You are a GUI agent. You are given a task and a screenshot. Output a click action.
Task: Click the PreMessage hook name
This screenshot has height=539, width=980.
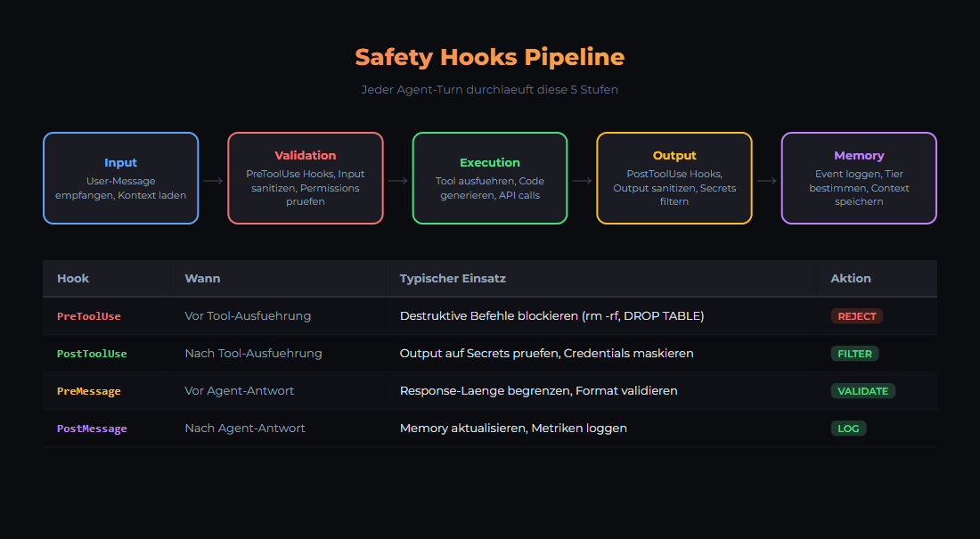[x=89, y=391]
